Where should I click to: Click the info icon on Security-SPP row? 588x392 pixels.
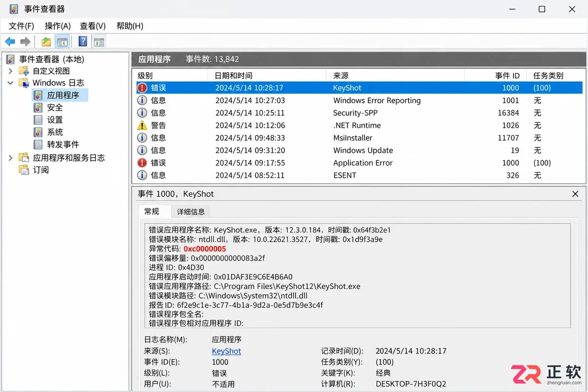(x=142, y=113)
